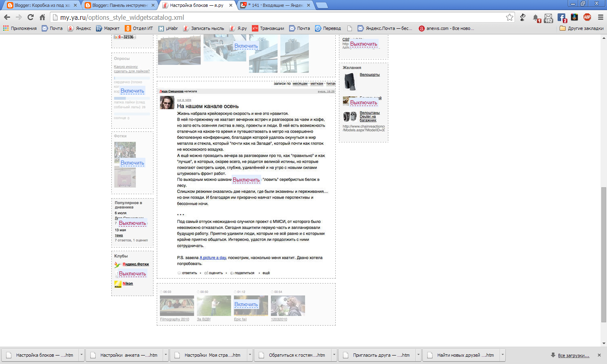
Task: Switch to the Яндекс Входящие mail tab
Action: [276, 5]
